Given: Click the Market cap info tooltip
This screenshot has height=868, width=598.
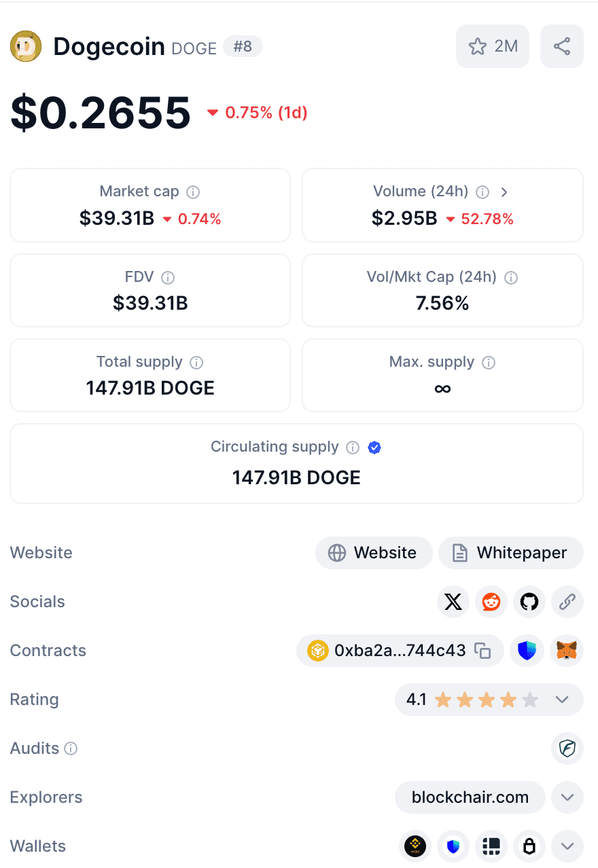Looking at the screenshot, I should point(194,192).
